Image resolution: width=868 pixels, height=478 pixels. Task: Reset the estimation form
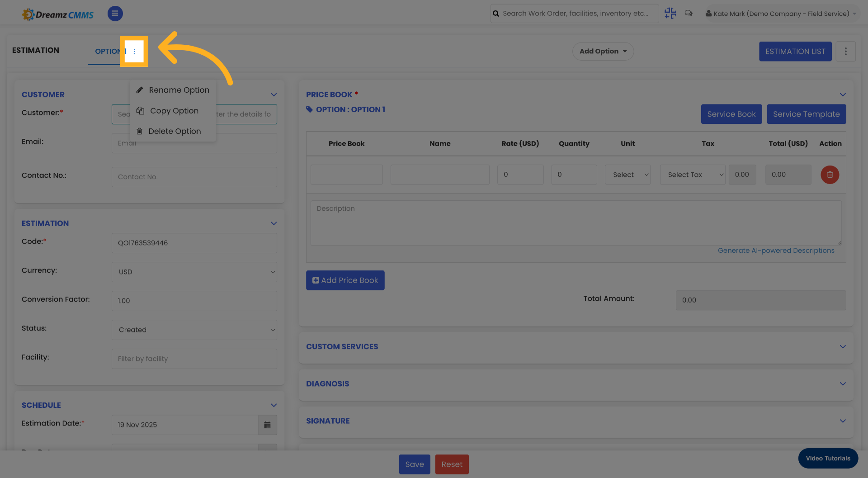(x=452, y=464)
